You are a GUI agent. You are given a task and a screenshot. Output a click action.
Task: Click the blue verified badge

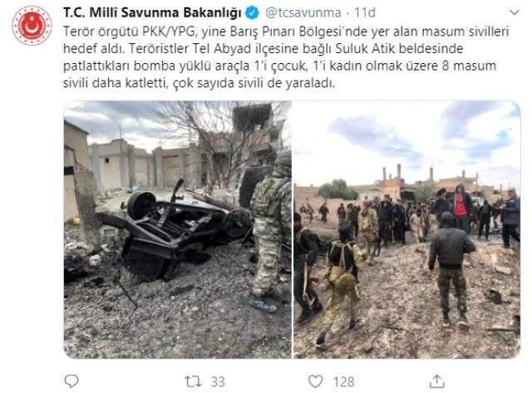pos(253,13)
